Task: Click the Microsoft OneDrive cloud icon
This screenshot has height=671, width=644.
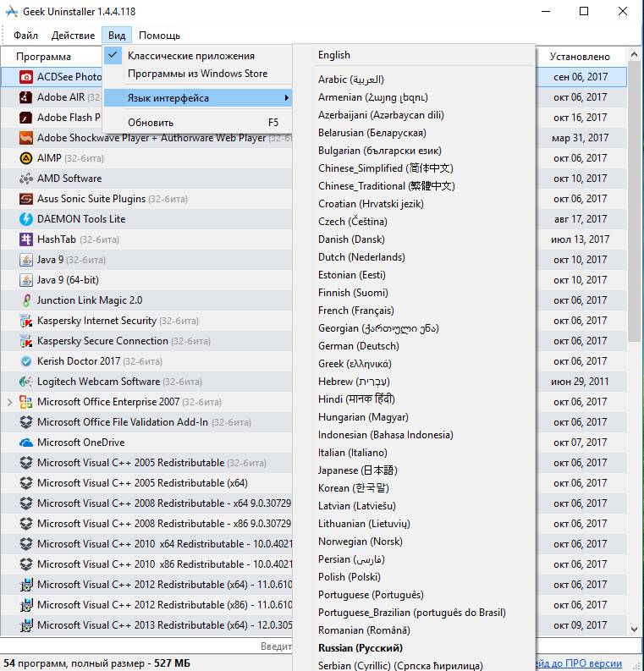Action: pyautogui.click(x=26, y=443)
